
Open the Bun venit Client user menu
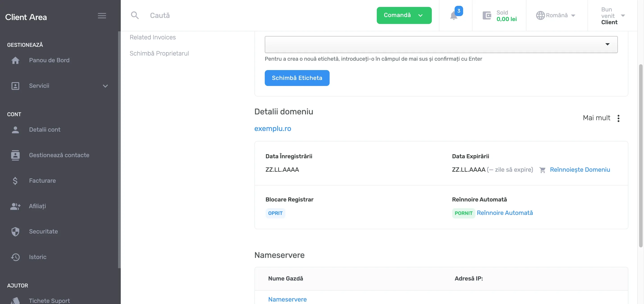tap(613, 15)
